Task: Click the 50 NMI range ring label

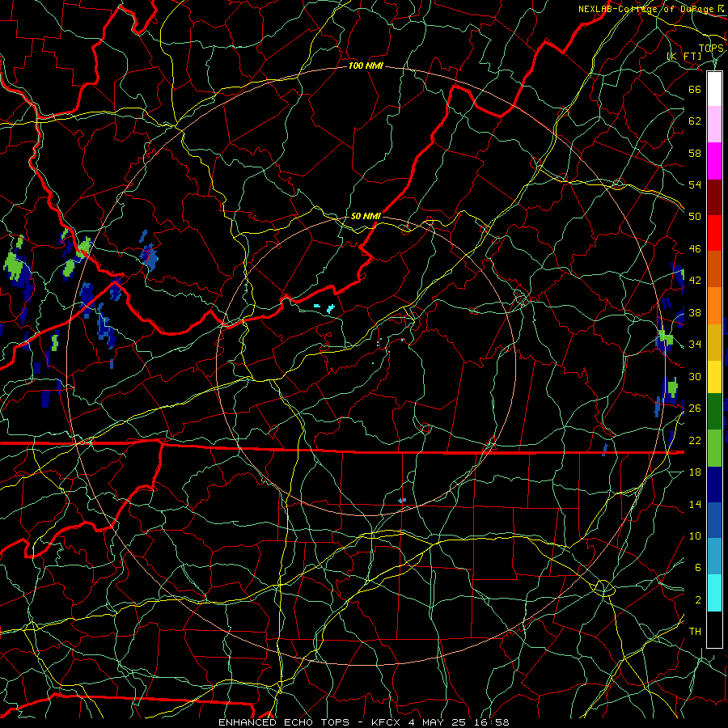Action: click(x=366, y=216)
